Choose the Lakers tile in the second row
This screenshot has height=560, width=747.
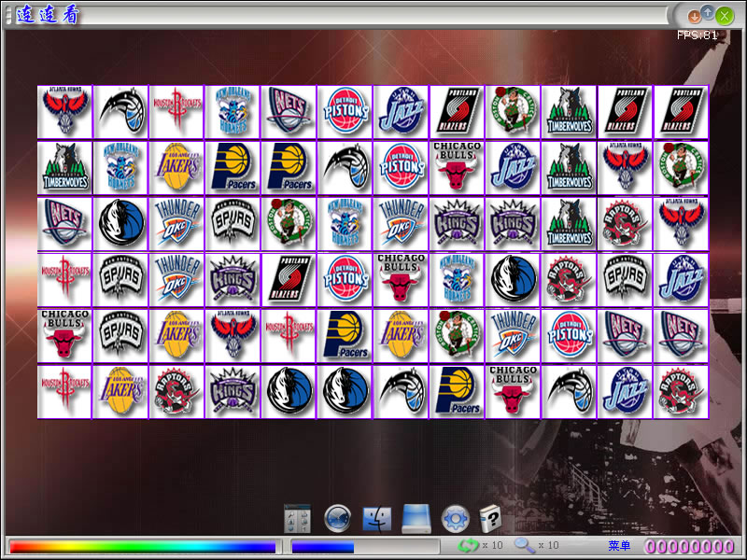177,168
